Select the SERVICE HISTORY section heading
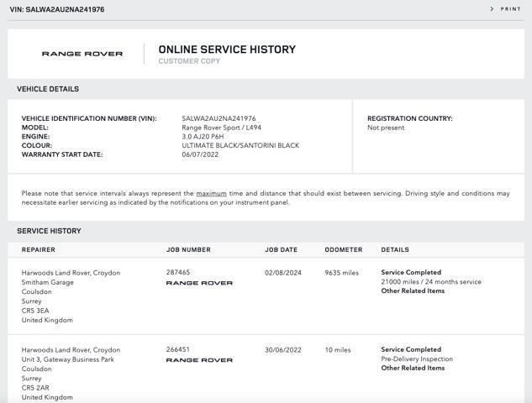The image size is (532, 403). click(x=49, y=231)
